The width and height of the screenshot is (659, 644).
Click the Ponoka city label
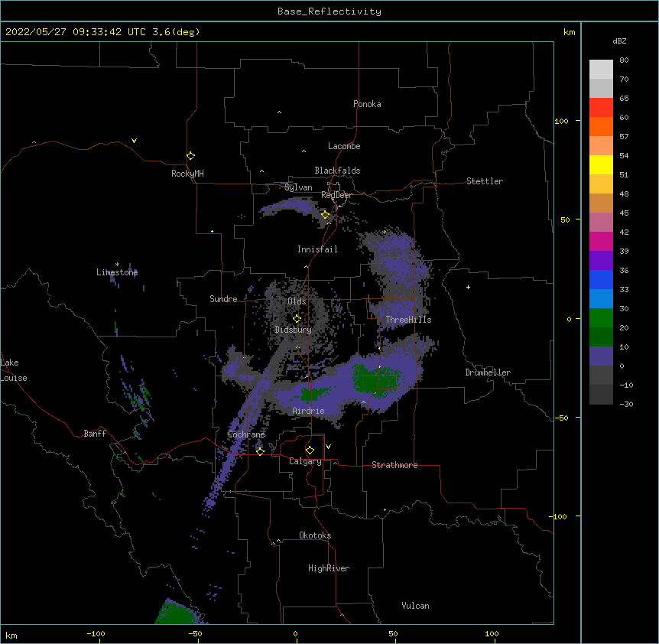coord(367,104)
